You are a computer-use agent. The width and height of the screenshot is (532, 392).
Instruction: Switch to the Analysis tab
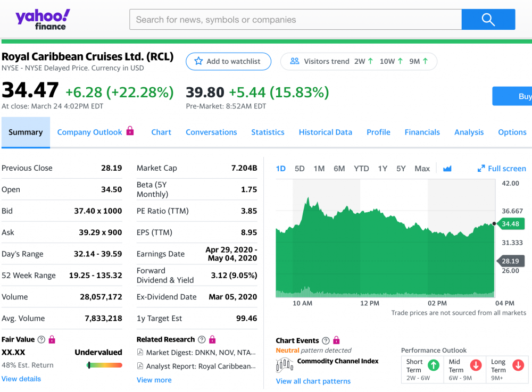coord(469,132)
